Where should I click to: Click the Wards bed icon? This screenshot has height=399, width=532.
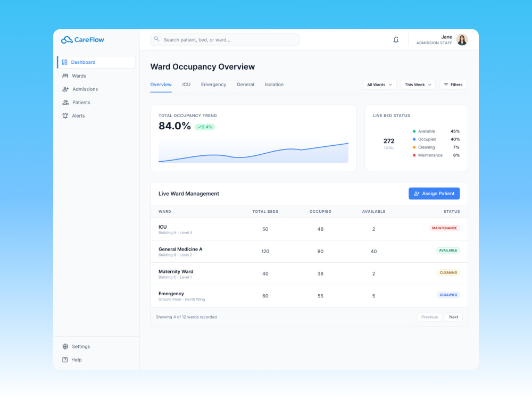tap(65, 76)
